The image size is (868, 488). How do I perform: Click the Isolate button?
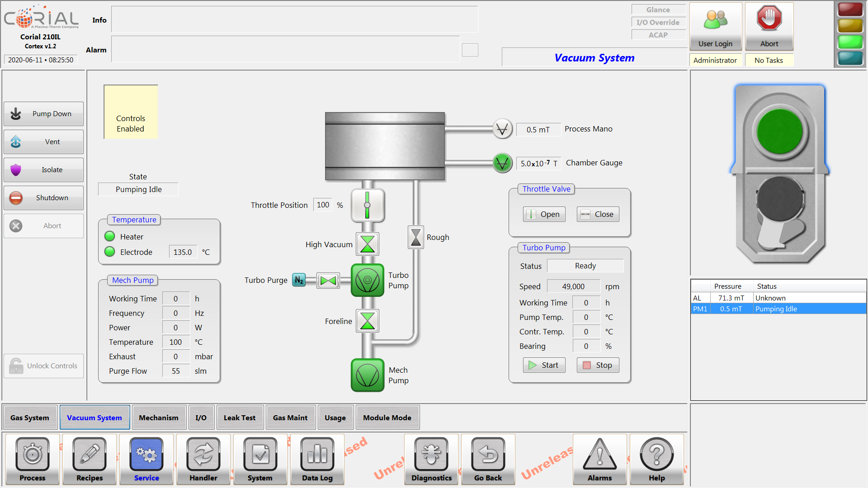pos(43,170)
